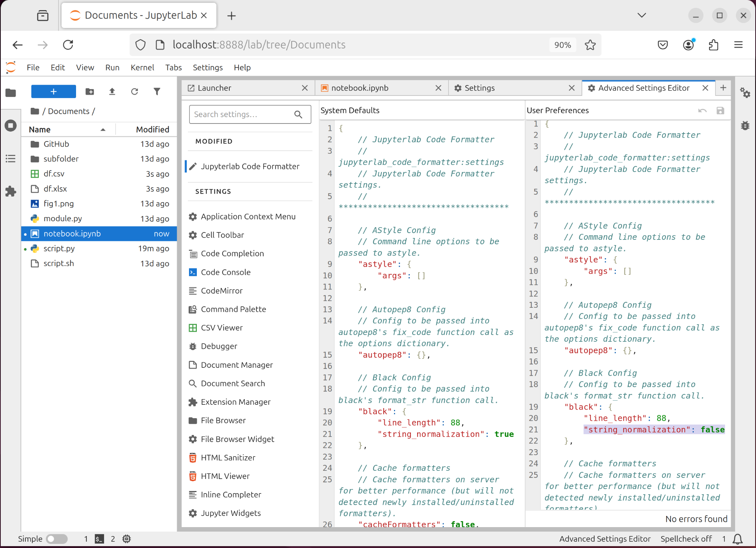
Task: Sort files by Name column header
Action: (68, 129)
